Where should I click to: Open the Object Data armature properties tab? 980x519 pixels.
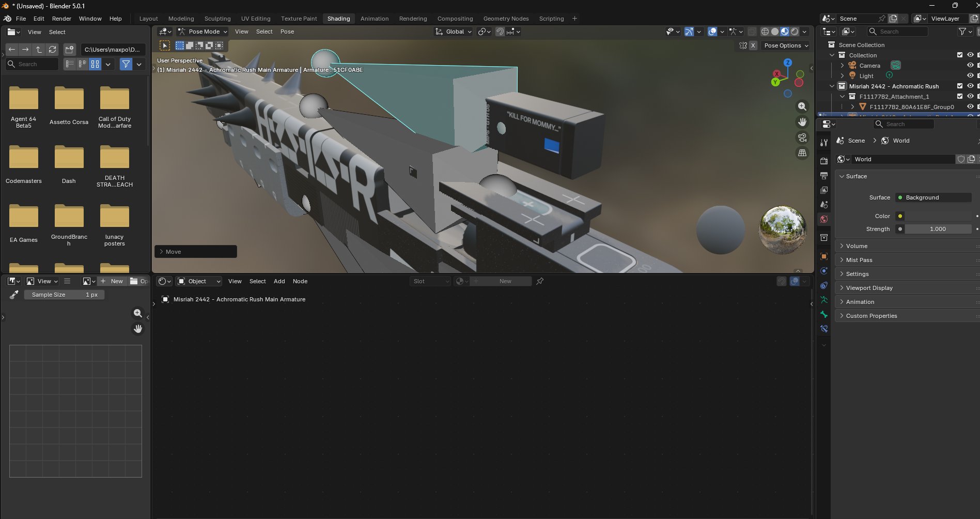tap(824, 300)
